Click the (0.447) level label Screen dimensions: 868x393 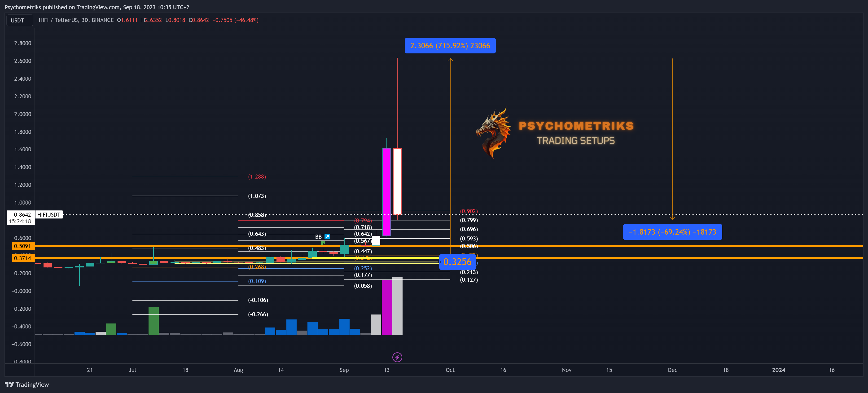[x=363, y=251]
